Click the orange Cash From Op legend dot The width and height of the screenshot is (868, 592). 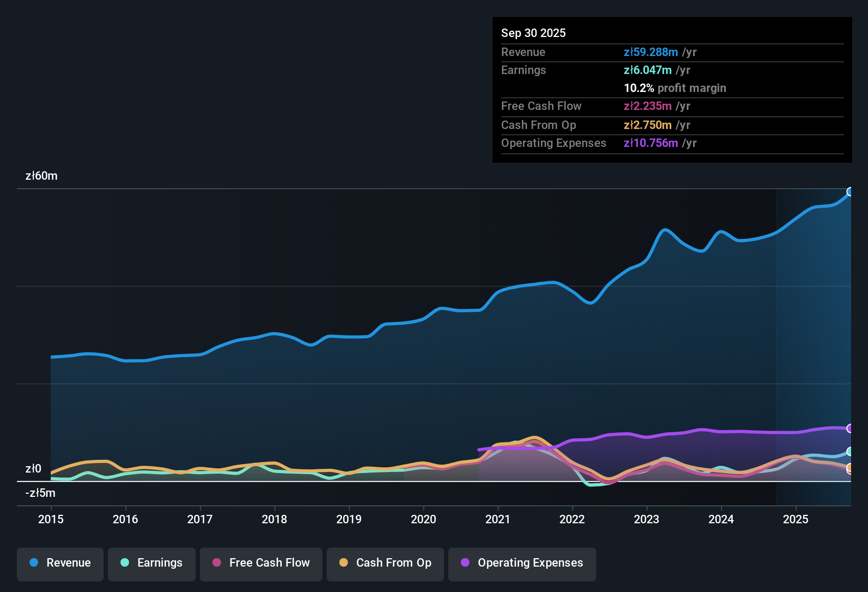click(x=343, y=563)
